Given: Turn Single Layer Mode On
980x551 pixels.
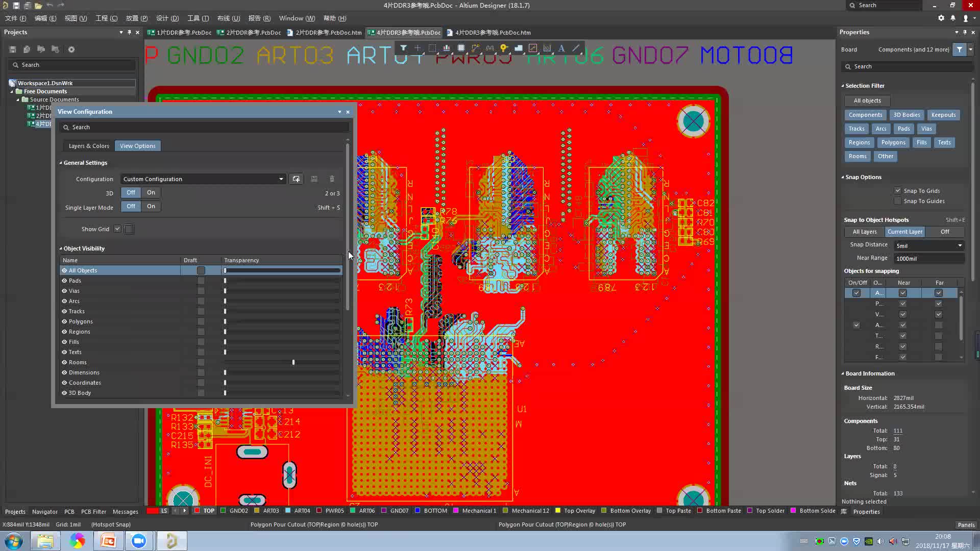Looking at the screenshot, I should pos(151,206).
